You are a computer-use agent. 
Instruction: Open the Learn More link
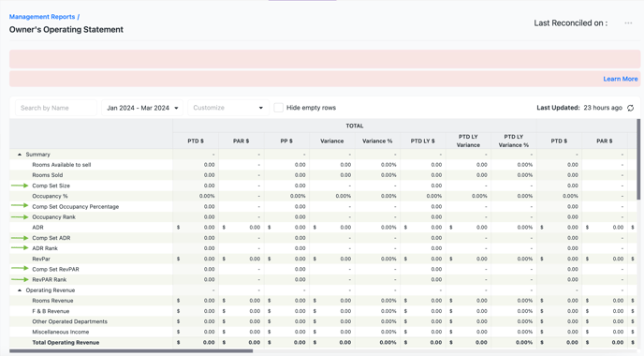click(x=621, y=79)
